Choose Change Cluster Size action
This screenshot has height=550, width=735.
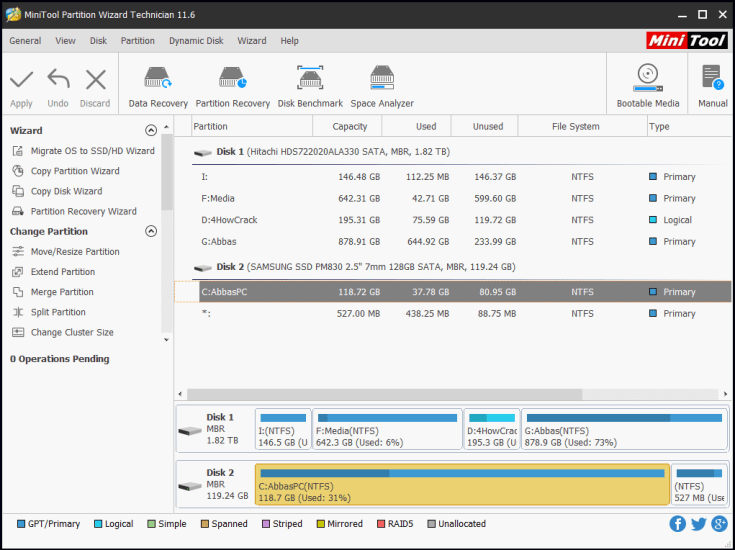click(x=62, y=332)
